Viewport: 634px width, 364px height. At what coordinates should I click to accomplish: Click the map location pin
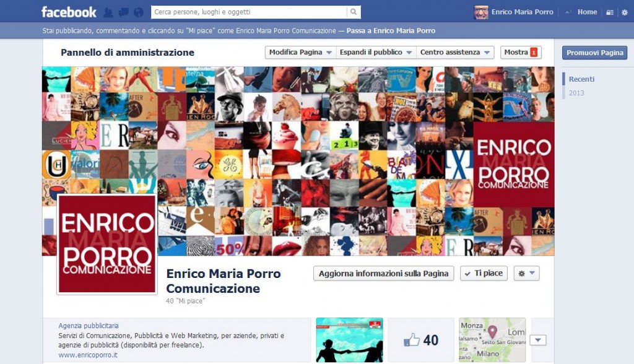click(492, 332)
